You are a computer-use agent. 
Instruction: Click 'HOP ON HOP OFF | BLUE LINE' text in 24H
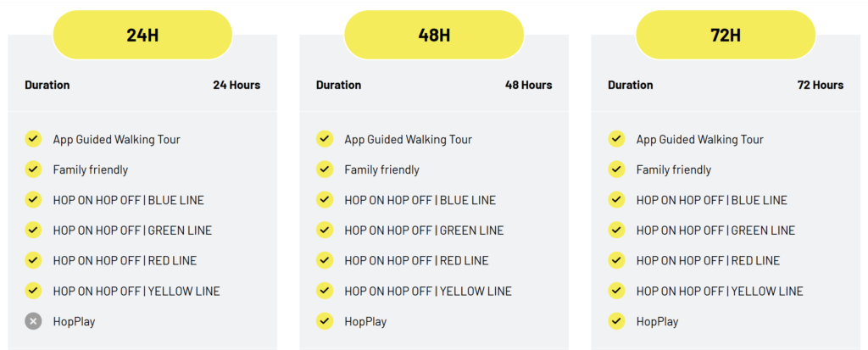click(x=129, y=200)
